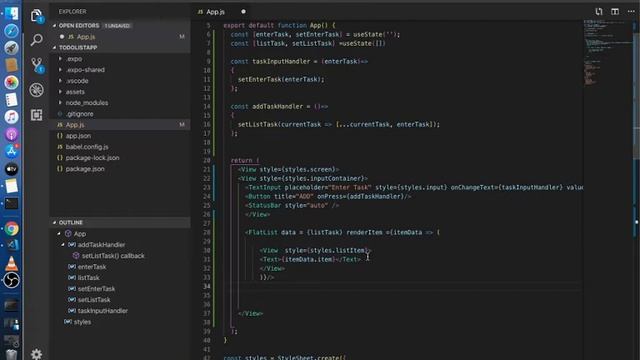Click 'FlatList' tag in line 28

(263, 233)
